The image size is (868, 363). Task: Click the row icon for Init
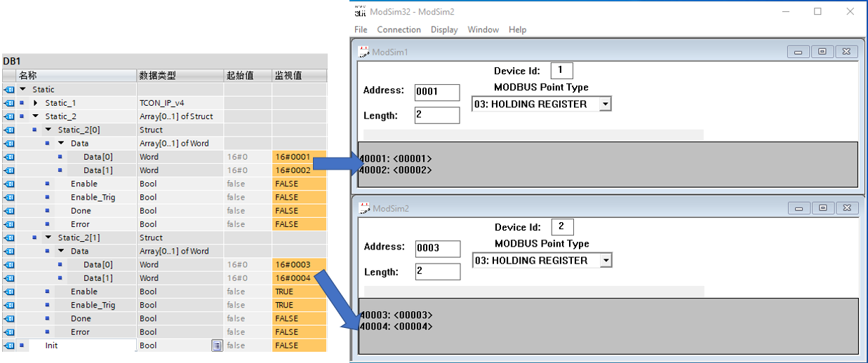[x=9, y=345]
